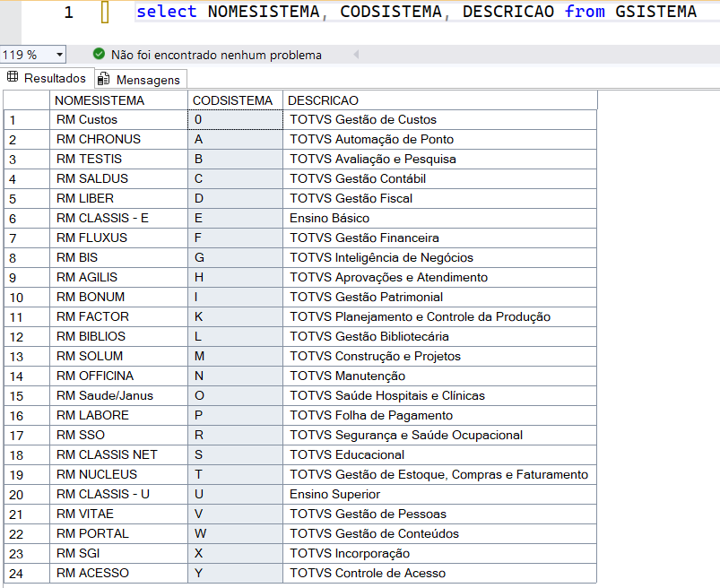The height and width of the screenshot is (588, 720).
Task: Select 'TOTVS Inteligência de Negócios' cell
Action: point(440,258)
